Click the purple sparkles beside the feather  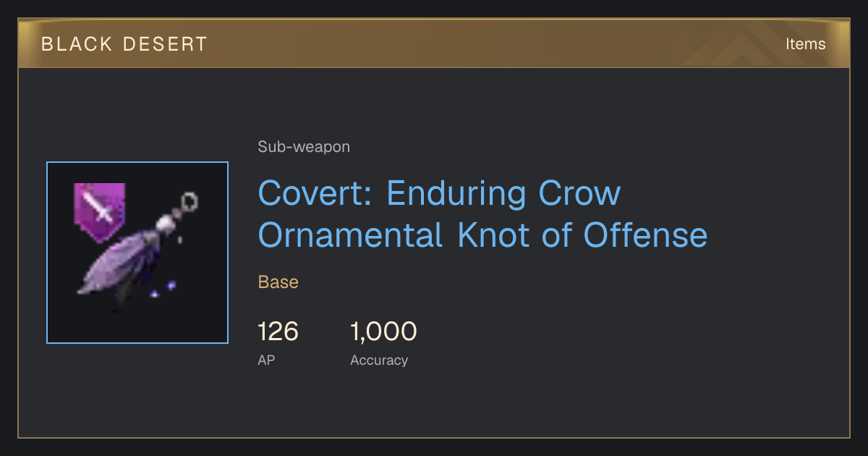[163, 290]
